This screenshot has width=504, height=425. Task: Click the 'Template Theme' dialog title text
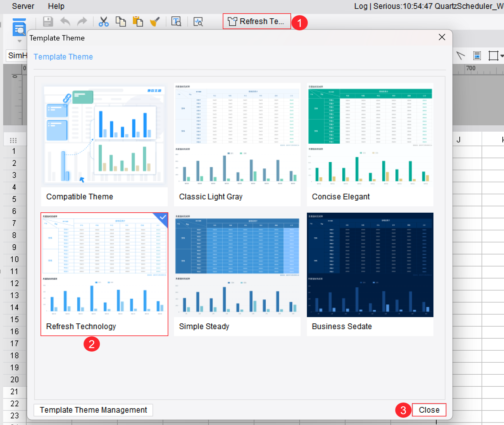[57, 38]
